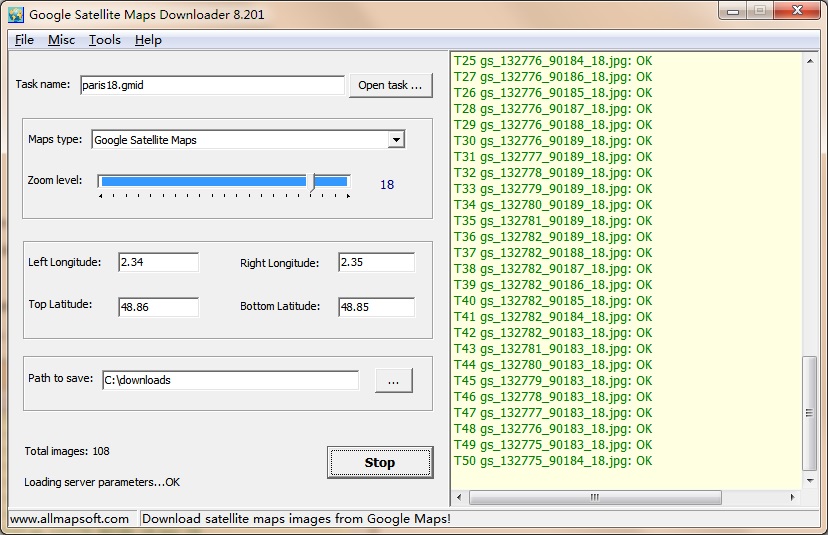Focus the Top Latitude field
828x535 pixels.
coord(158,307)
